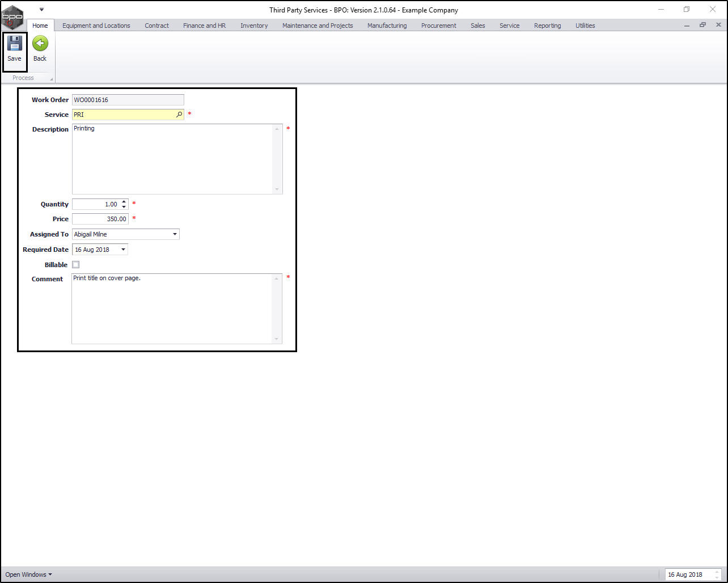Expand the Process group dialog launcher
The width and height of the screenshot is (728, 583).
click(52, 79)
